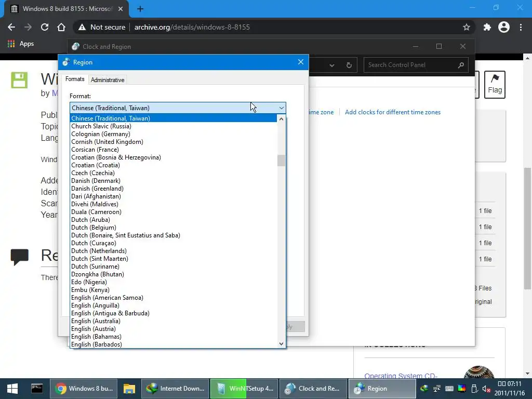Click the Not secure warning icon

(x=82, y=27)
